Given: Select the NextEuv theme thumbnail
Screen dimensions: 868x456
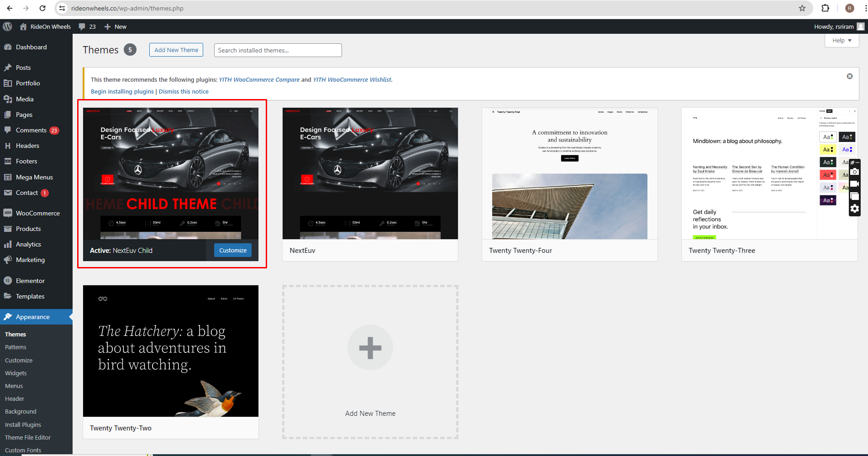Looking at the screenshot, I should [370, 173].
